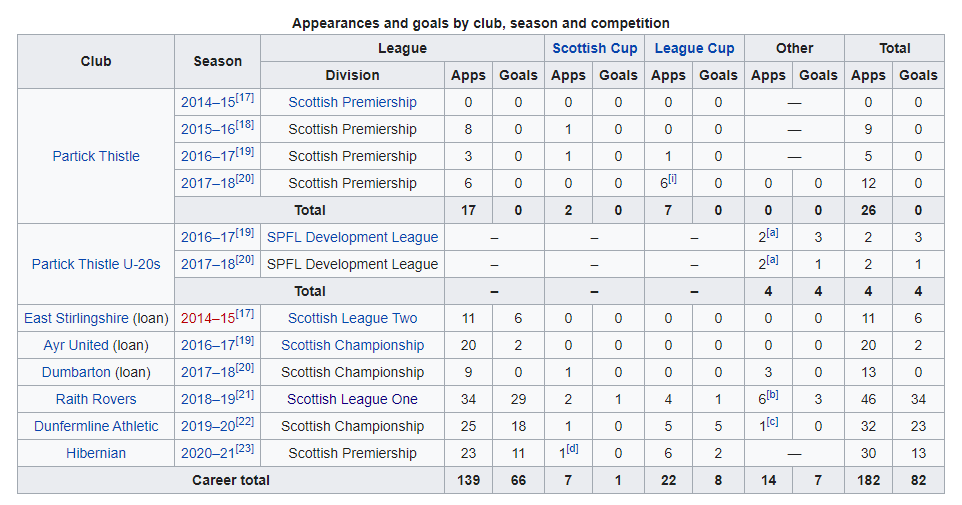
Task: Click footnote [i] beside League Cup 6
Action: pos(672,179)
